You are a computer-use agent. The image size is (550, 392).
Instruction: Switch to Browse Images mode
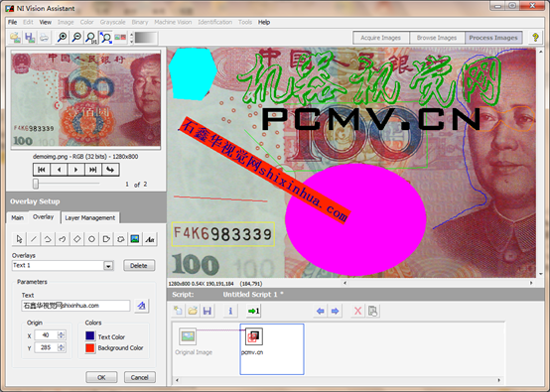click(437, 38)
